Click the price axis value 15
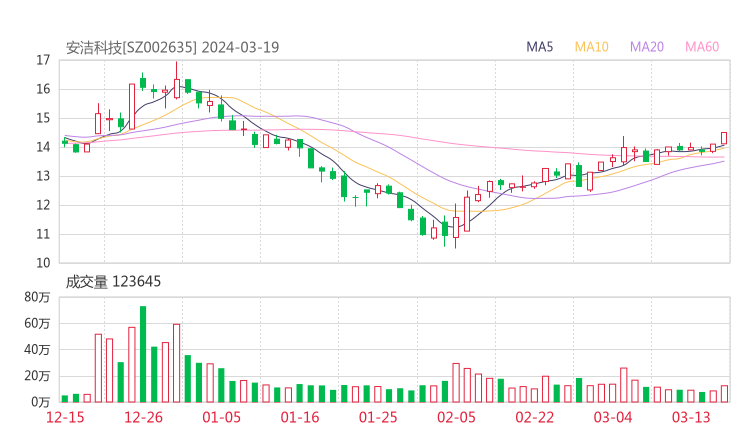Image resolution: width=740 pixels, height=440 pixels. (43, 118)
